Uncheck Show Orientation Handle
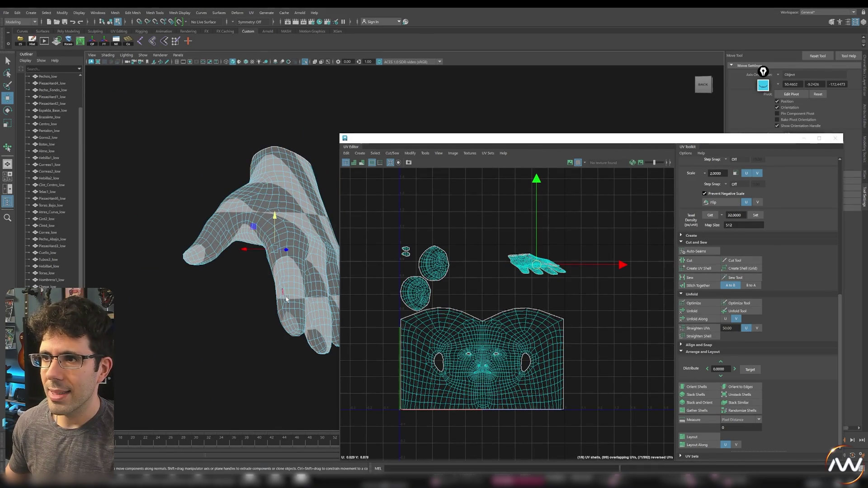This screenshot has width=868, height=488. pyautogui.click(x=777, y=126)
